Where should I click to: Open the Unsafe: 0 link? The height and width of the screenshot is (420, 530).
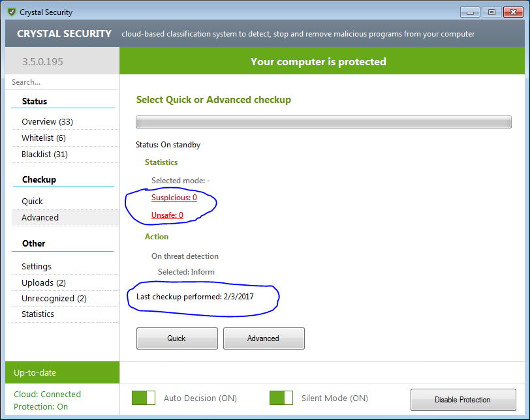coord(167,215)
